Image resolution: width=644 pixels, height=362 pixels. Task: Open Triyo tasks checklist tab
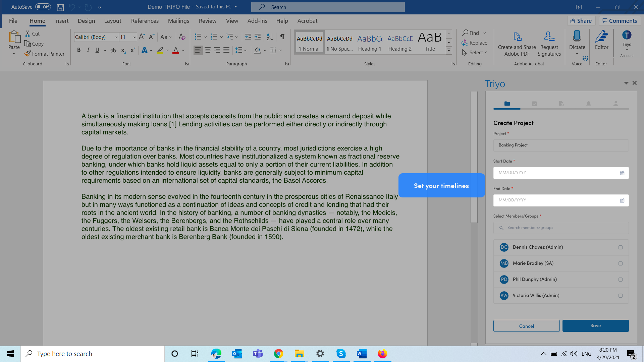point(534,104)
